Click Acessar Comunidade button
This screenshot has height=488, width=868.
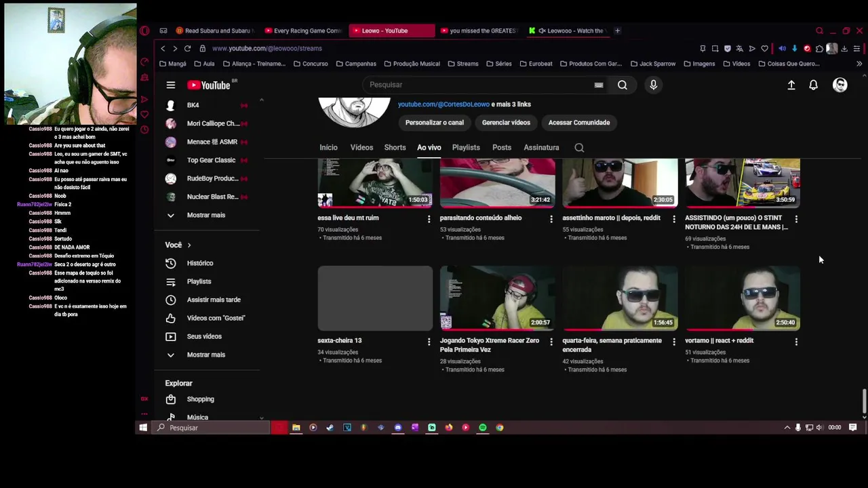579,123
